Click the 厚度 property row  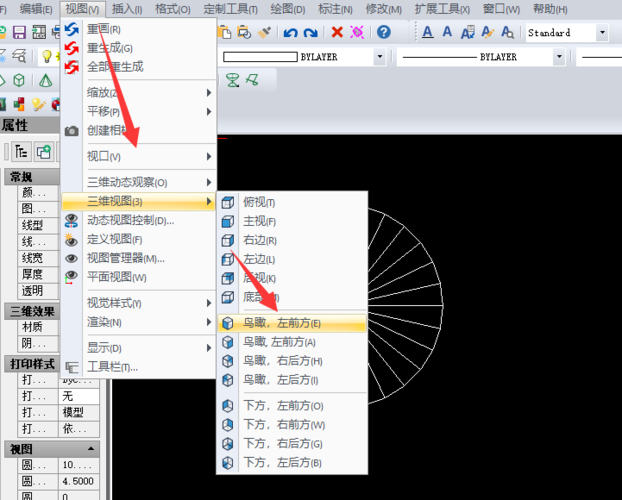click(x=38, y=274)
